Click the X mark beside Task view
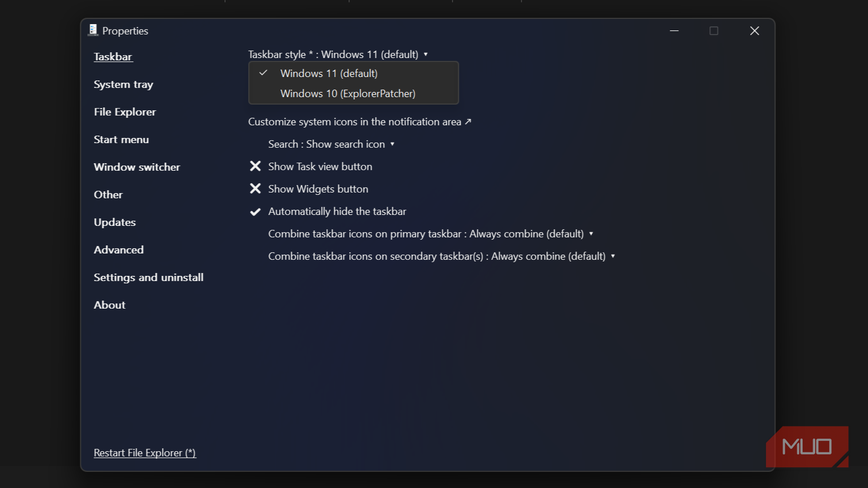Screen dimensions: 868x488 pyautogui.click(x=256, y=166)
